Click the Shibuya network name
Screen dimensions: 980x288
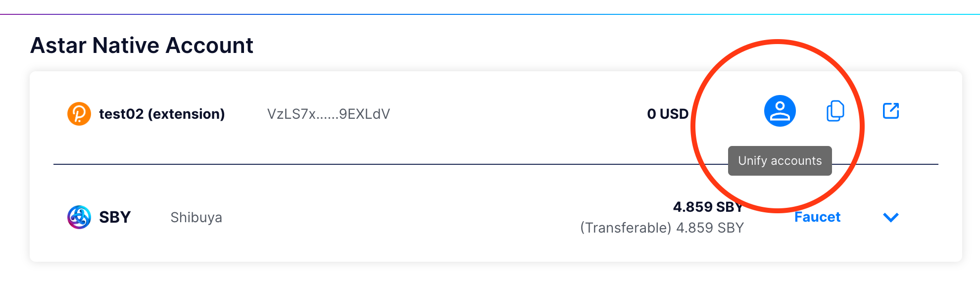pyautogui.click(x=196, y=218)
